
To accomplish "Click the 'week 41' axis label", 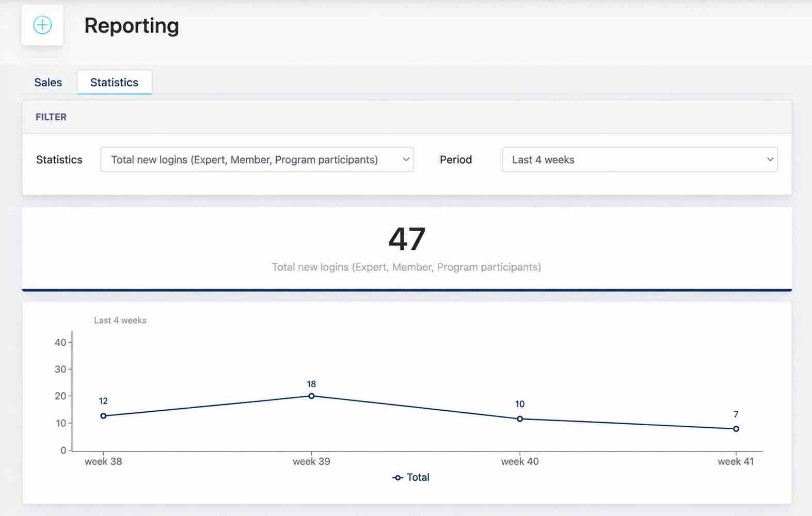I will click(x=736, y=461).
